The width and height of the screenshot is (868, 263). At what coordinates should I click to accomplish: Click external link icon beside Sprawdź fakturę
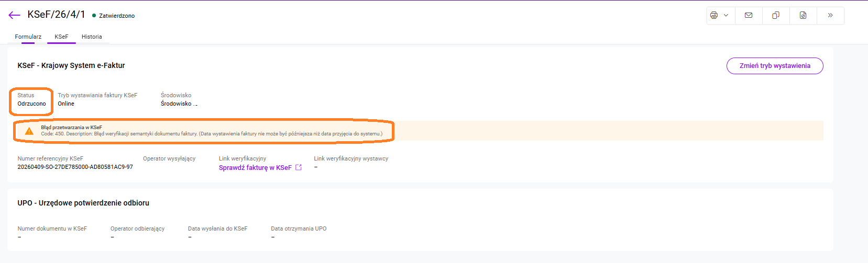[299, 167]
